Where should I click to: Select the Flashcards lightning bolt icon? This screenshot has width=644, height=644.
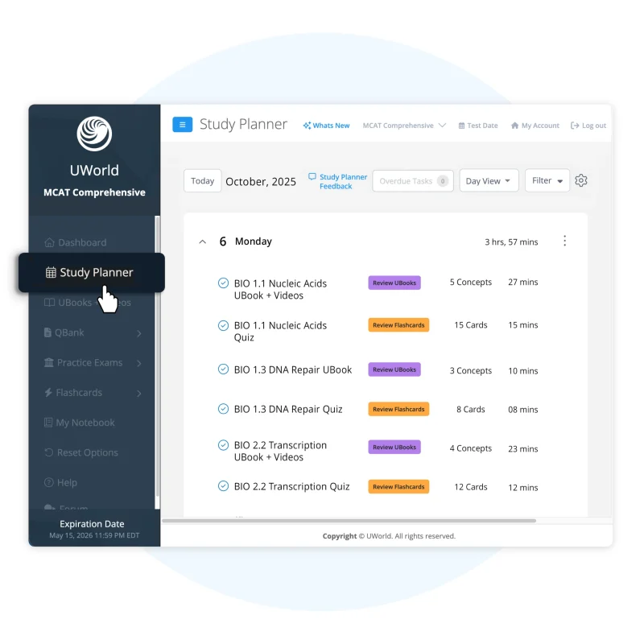pos(50,392)
